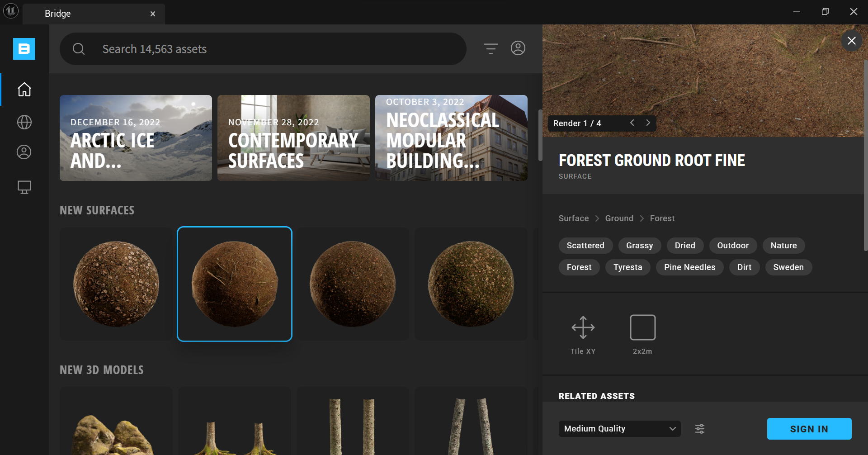Select the Pine Needles tag
The width and height of the screenshot is (868, 455).
pos(690,267)
